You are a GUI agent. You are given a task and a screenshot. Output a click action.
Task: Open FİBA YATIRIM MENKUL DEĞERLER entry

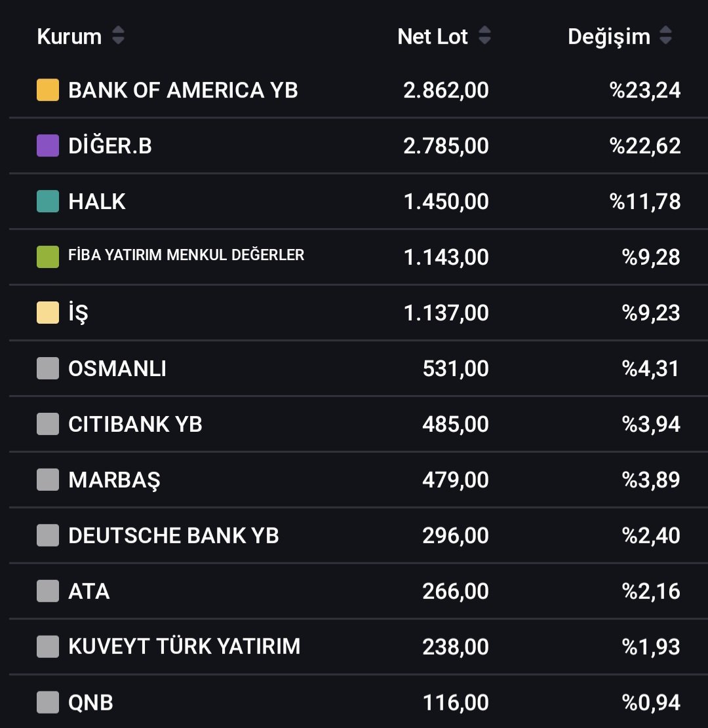coord(186,255)
